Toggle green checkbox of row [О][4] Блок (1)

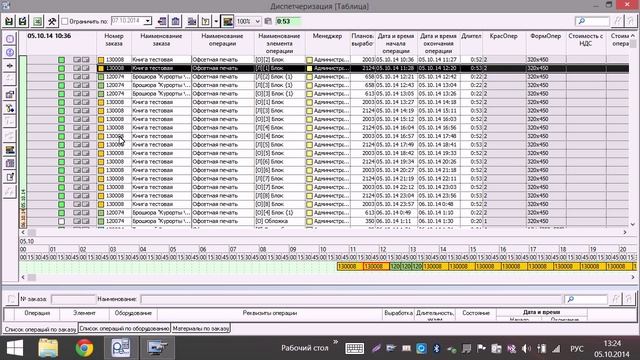(61, 213)
